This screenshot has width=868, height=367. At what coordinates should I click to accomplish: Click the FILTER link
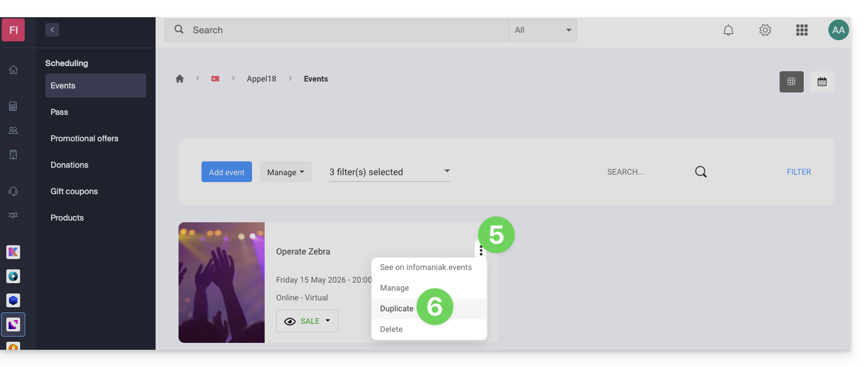point(799,172)
